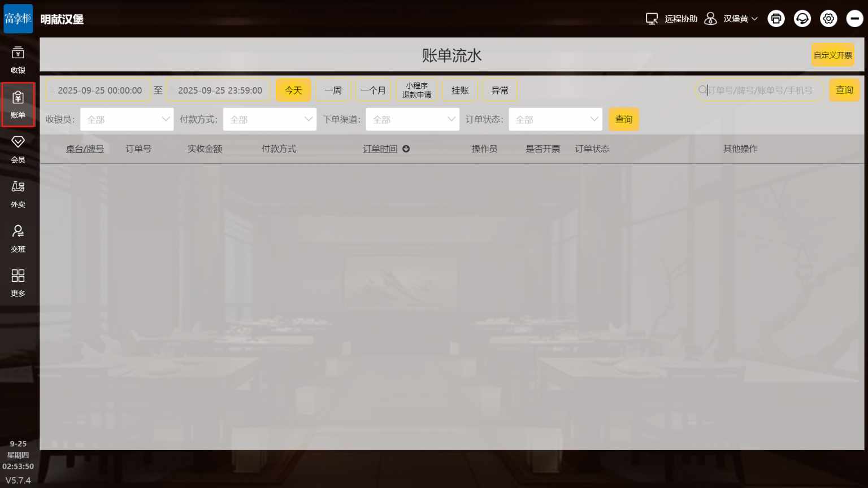Open the 更多 more menu
The width and height of the screenshot is (868, 488).
click(x=18, y=283)
